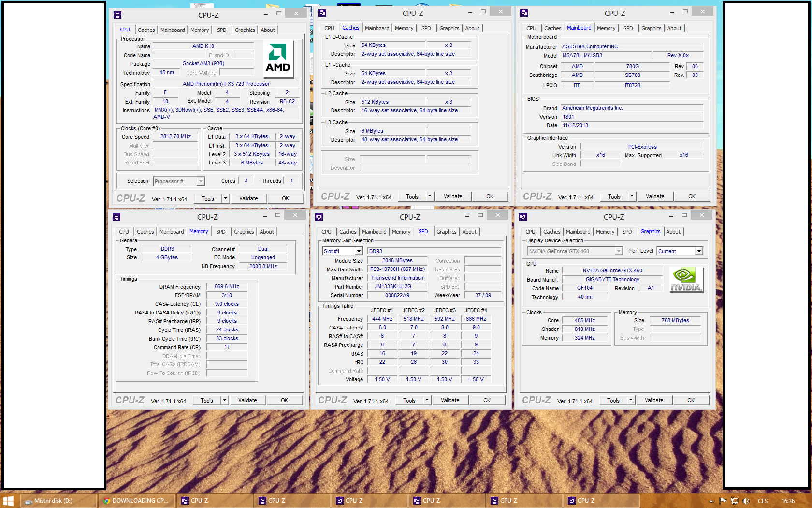Open NVIDIA GeForce GTX 460 display device dropdown
The width and height of the screenshot is (812, 508).
(x=575, y=251)
